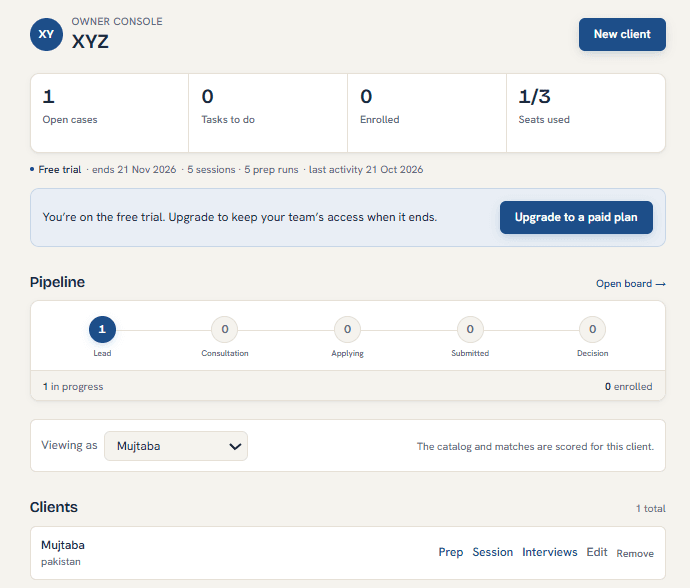690x588 pixels.
Task: Select the Applying stage circle
Action: 347,329
